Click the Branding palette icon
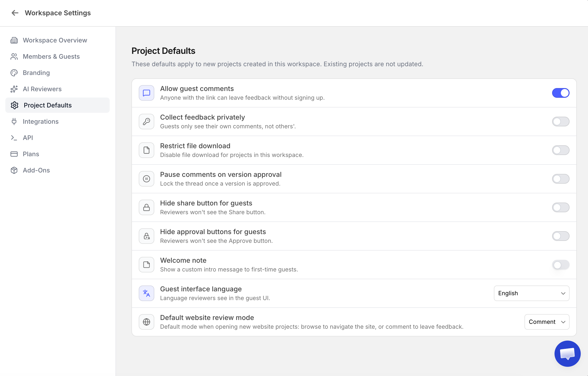Viewport: 588px width, 376px height. 14,73
